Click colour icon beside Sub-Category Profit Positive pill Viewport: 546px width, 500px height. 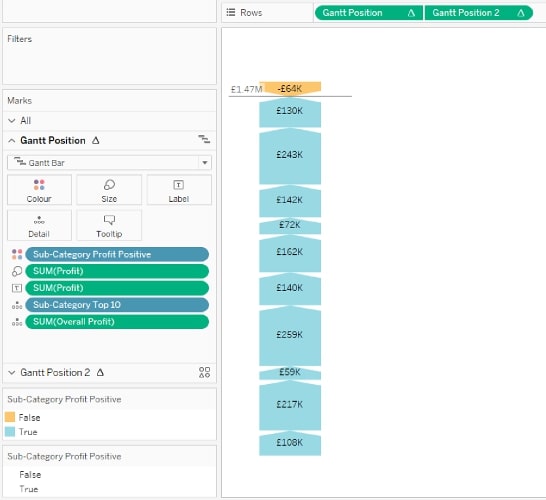(x=17, y=254)
